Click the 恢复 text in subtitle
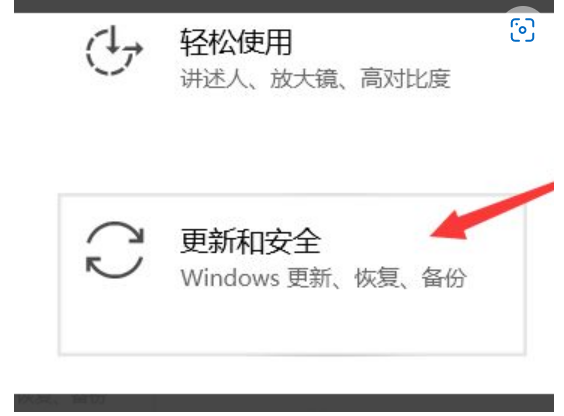Viewport: 564px width, 416px height. click(x=377, y=278)
